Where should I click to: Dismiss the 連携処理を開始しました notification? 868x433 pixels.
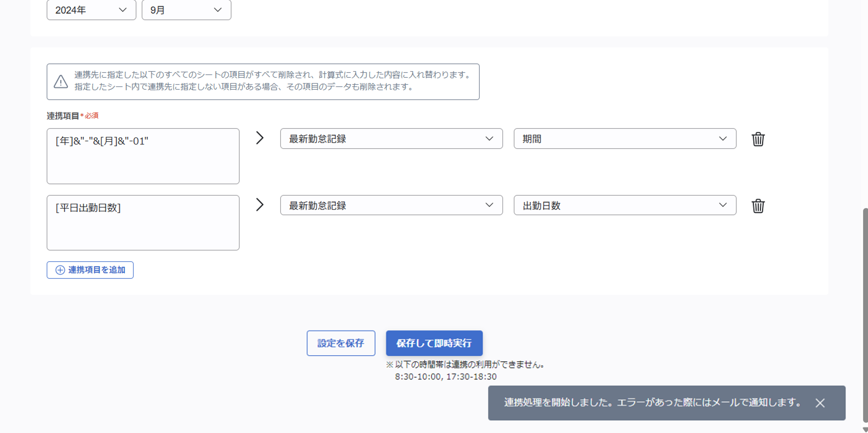[819, 403]
